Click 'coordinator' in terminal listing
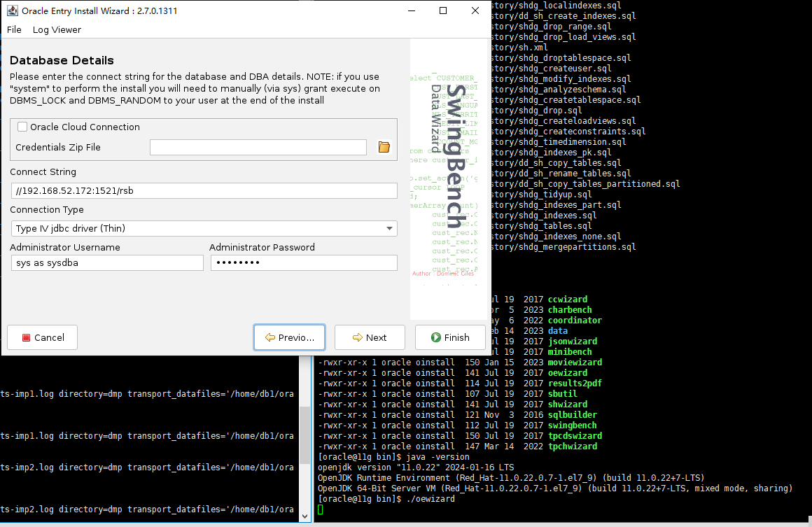 coord(575,320)
